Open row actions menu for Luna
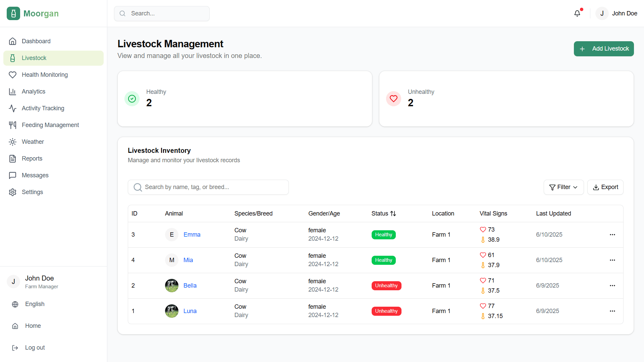This screenshot has height=362, width=644. click(612, 311)
